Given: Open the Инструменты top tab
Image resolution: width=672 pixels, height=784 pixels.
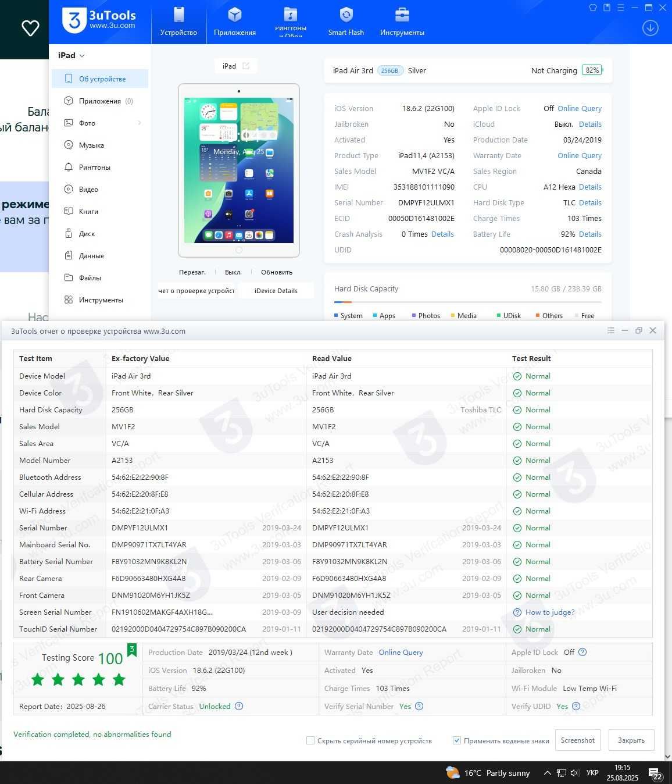Looking at the screenshot, I should tap(402, 22).
